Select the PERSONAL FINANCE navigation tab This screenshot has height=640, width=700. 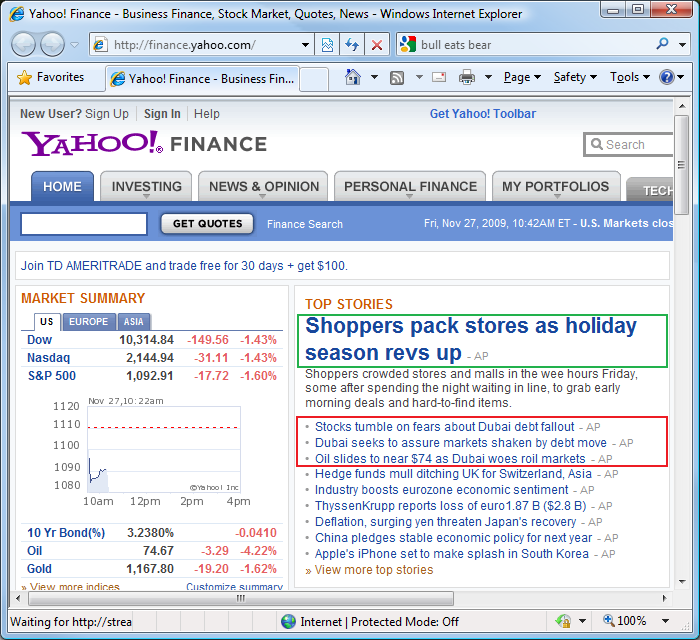pyautogui.click(x=410, y=186)
